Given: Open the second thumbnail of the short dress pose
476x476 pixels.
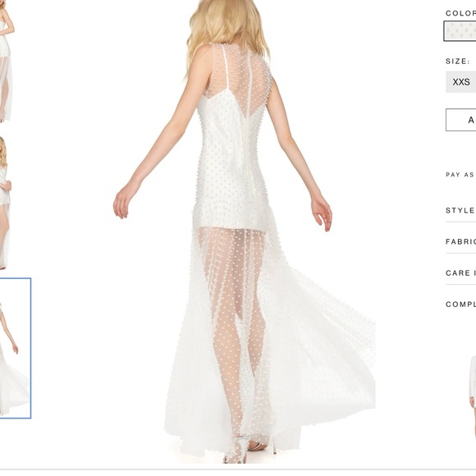Looking at the screenshot, I should pyautogui.click(x=6, y=203).
